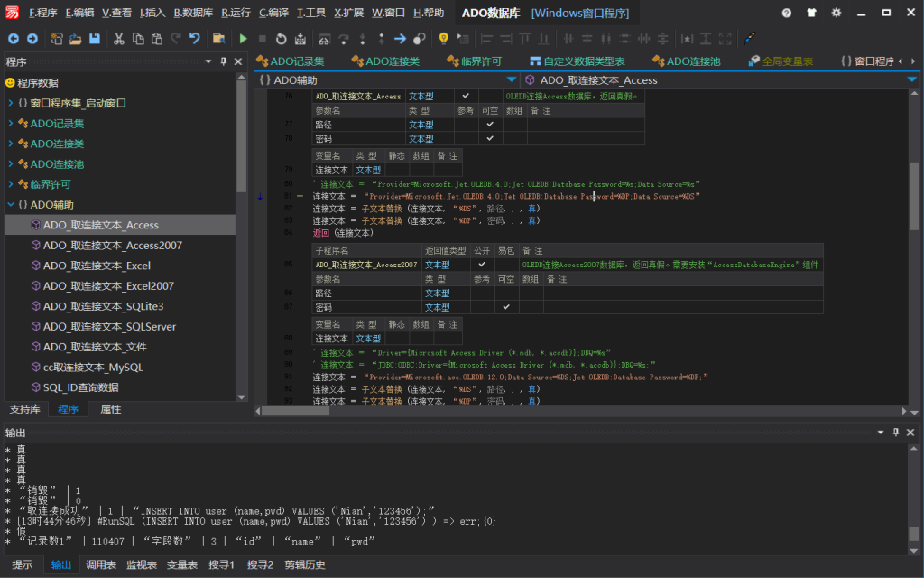This screenshot has height=578, width=924.
Task: Click the Save floppy disk icon
Action: [94, 39]
